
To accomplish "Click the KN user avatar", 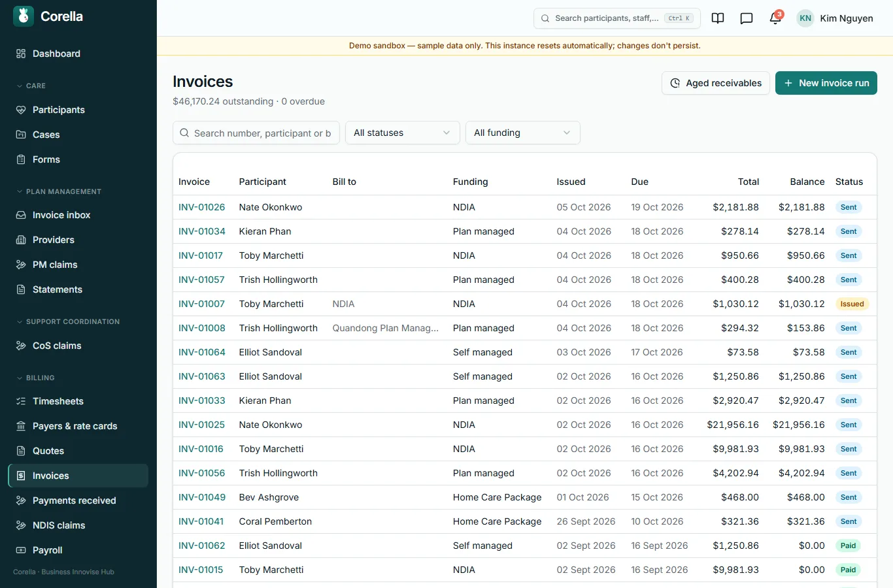I will click(805, 18).
